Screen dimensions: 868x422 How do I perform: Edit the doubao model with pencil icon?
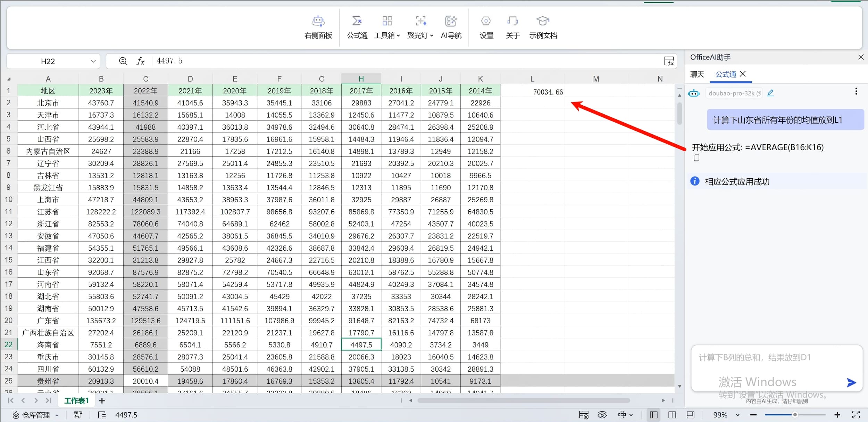(770, 93)
